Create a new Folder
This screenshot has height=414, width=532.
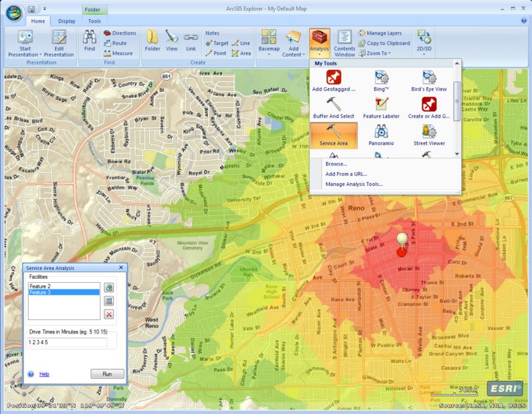pos(152,41)
